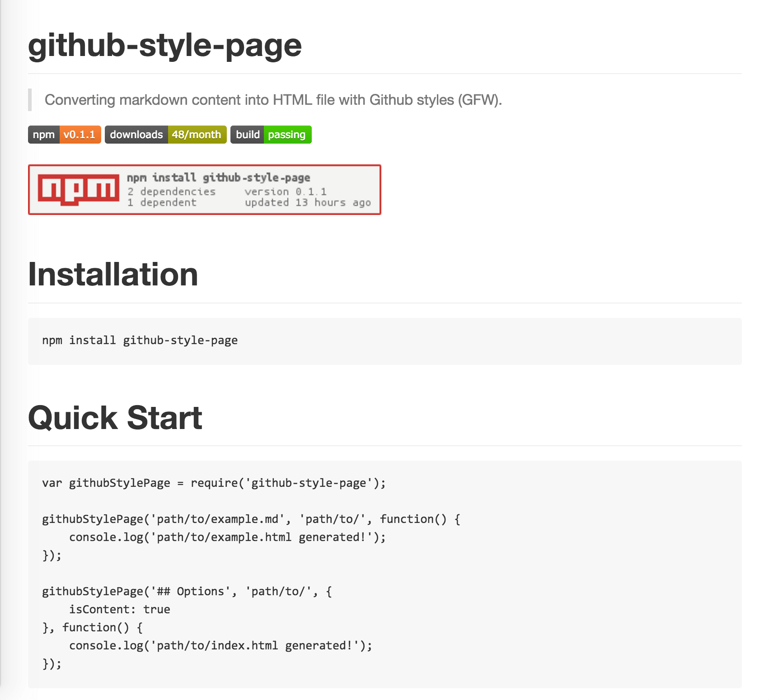Screen dimensions: 769x700
Task: Open the npm v0.1.1 version badge
Action: tap(65, 135)
